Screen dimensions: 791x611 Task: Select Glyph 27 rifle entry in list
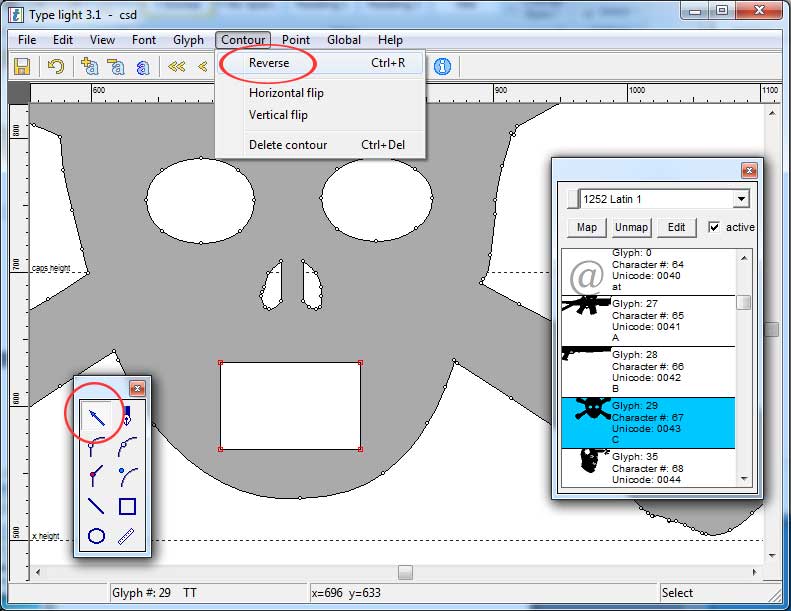[x=648, y=320]
